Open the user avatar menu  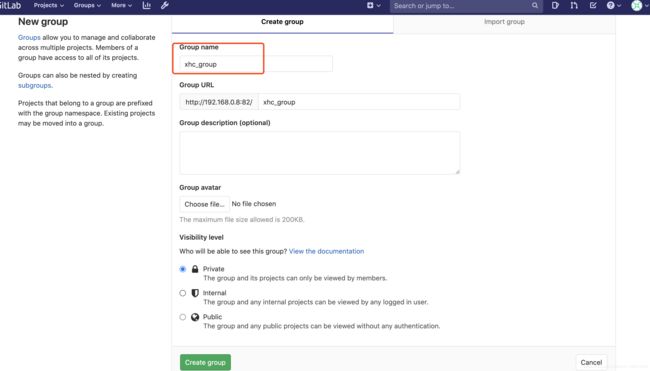(x=637, y=5)
